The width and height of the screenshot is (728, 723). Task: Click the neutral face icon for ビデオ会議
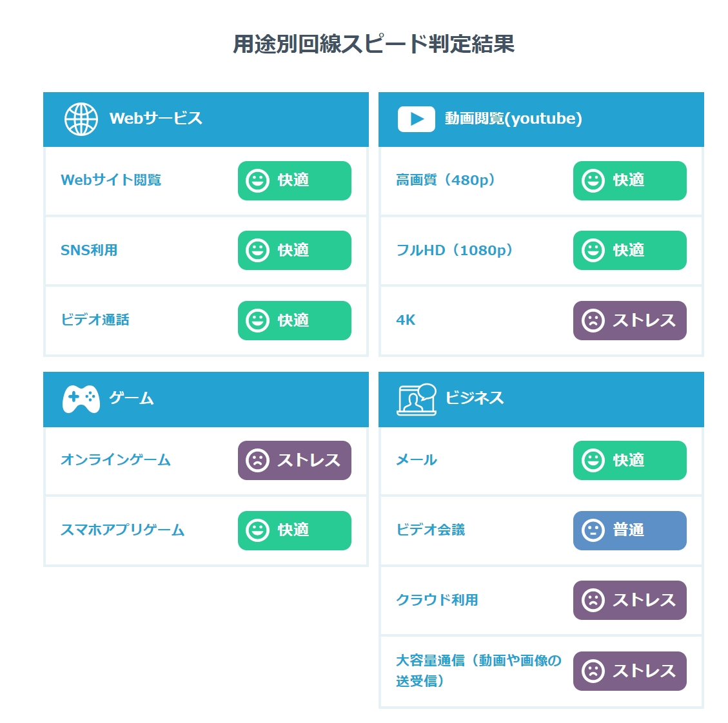pos(593,530)
